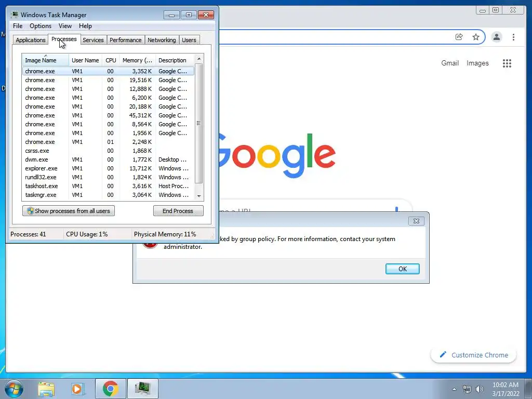Open Gmail link on Google page
The image size is (532, 399).
(x=450, y=63)
